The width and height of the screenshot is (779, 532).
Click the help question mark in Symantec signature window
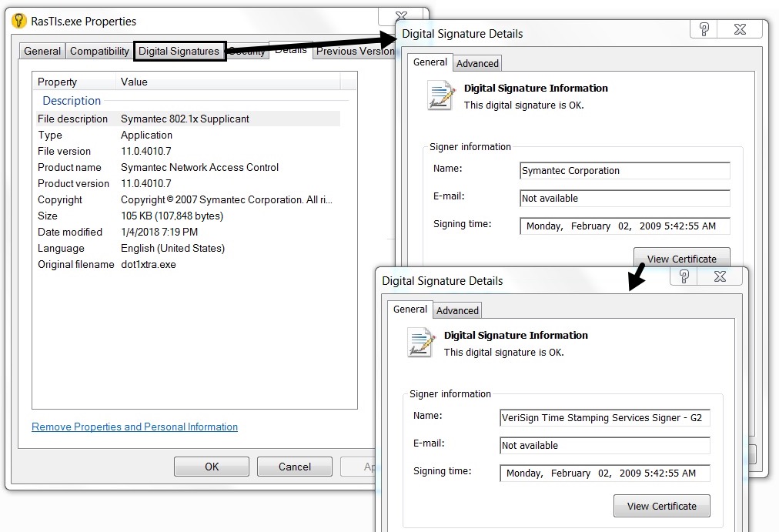tap(704, 29)
